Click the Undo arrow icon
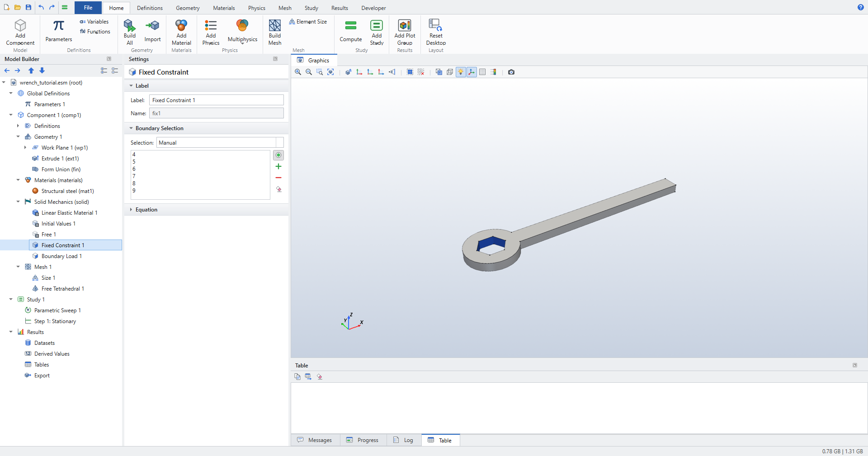The height and width of the screenshot is (456, 868). tap(41, 7)
